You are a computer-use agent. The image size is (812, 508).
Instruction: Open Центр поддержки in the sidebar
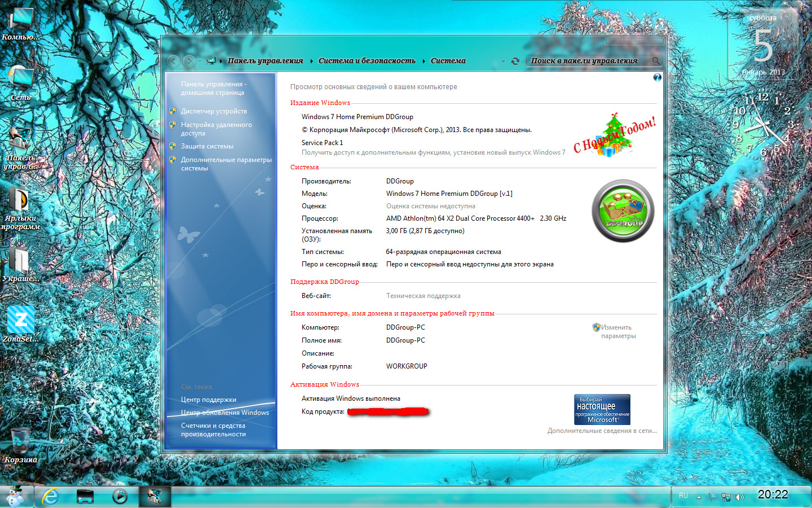(x=209, y=400)
